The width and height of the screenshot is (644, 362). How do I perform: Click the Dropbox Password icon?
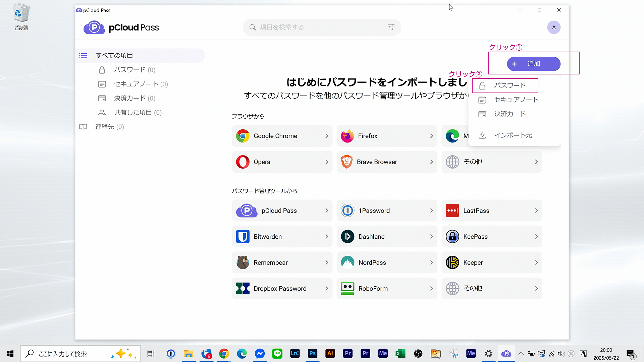tap(243, 288)
